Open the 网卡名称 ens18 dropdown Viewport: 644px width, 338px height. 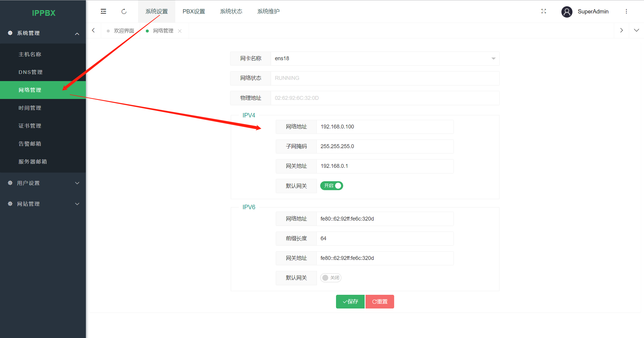point(385,58)
